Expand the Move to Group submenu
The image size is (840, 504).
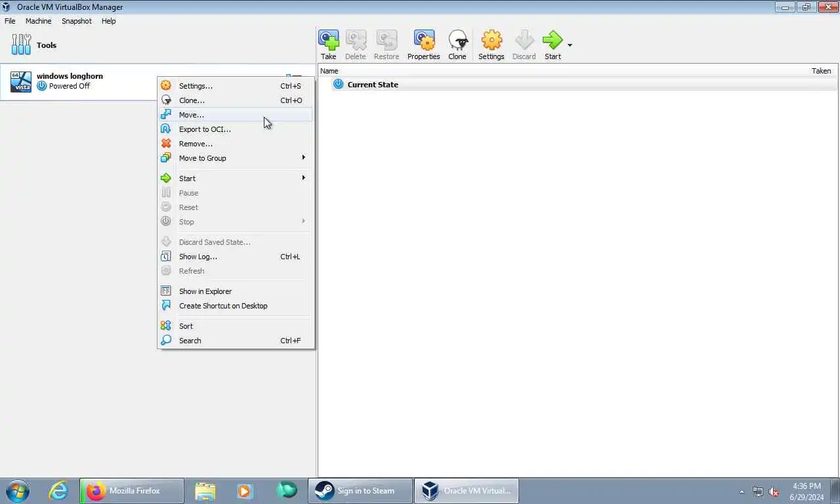(x=236, y=158)
